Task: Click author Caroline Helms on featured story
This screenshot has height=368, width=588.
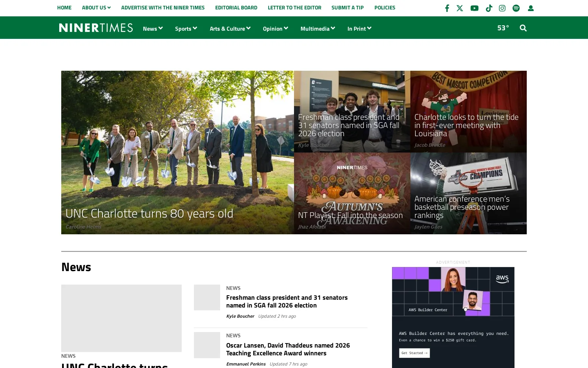Action: coord(83,227)
